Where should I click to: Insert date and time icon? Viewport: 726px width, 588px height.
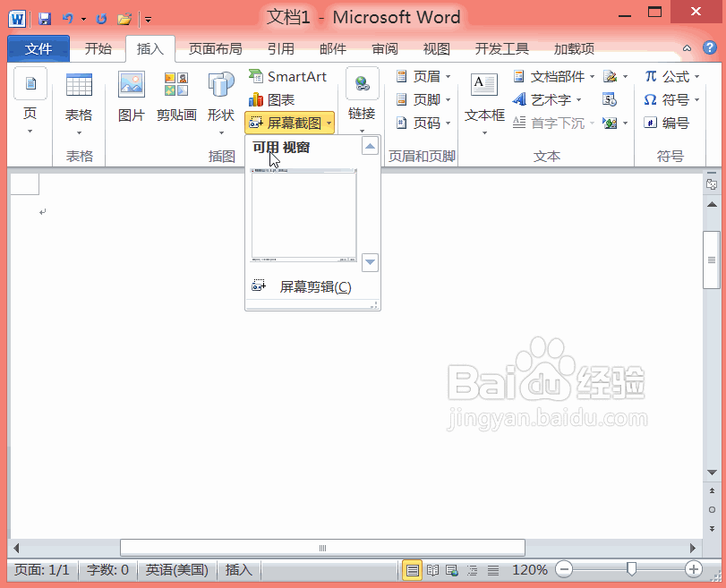pos(610,99)
